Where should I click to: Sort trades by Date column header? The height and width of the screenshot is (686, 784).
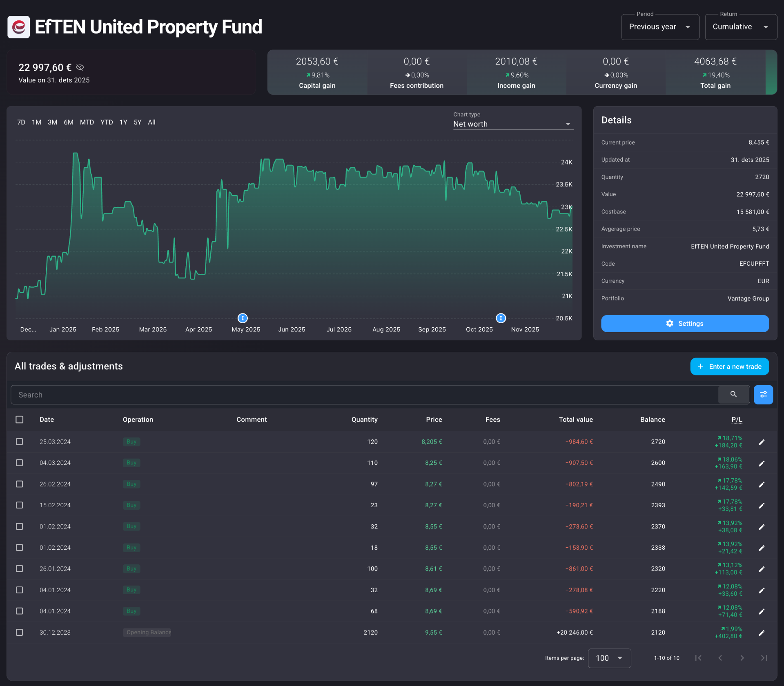(x=47, y=420)
